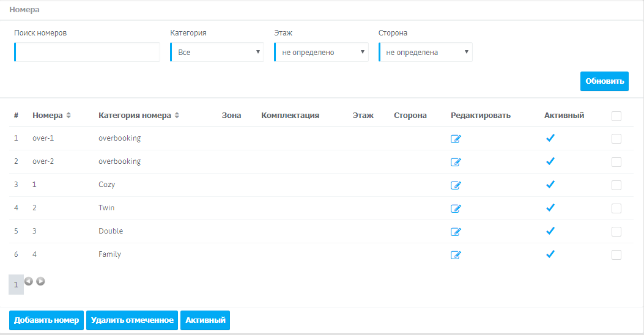Open the Сторона dropdown
Screen dimensions: 644x335
tap(426, 53)
